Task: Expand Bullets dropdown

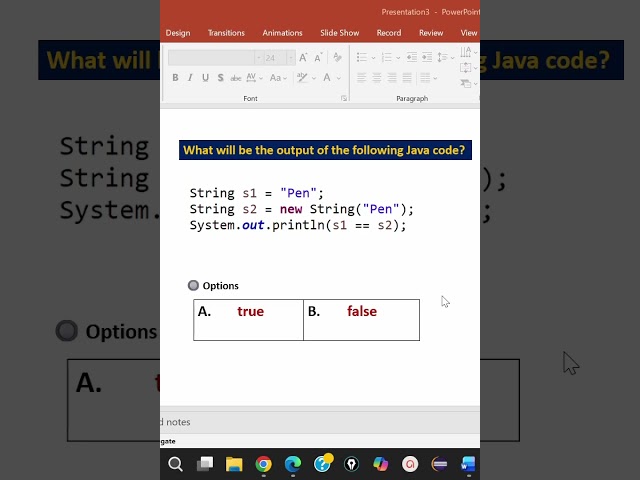Action: point(373,58)
